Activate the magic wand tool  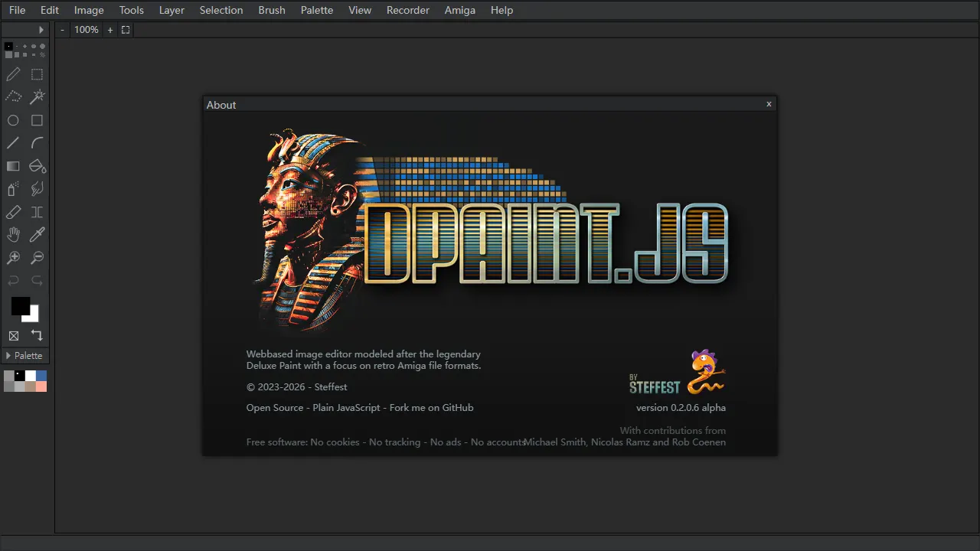coord(37,97)
